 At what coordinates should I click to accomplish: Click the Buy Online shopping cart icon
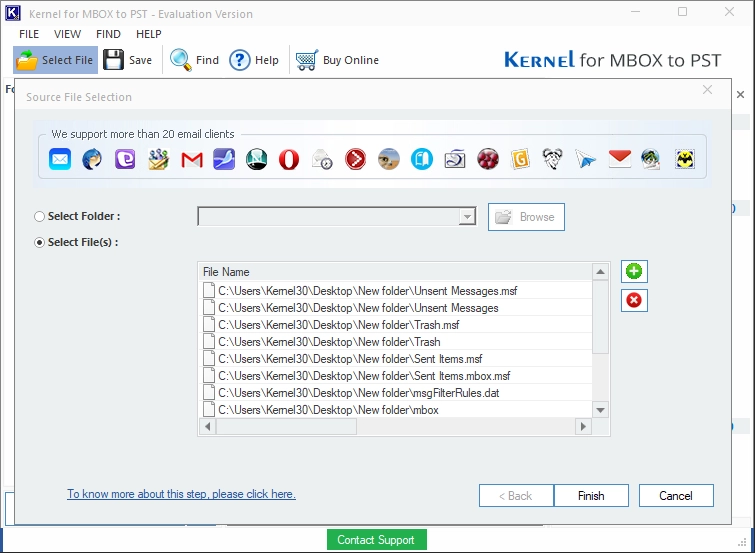[x=307, y=60]
